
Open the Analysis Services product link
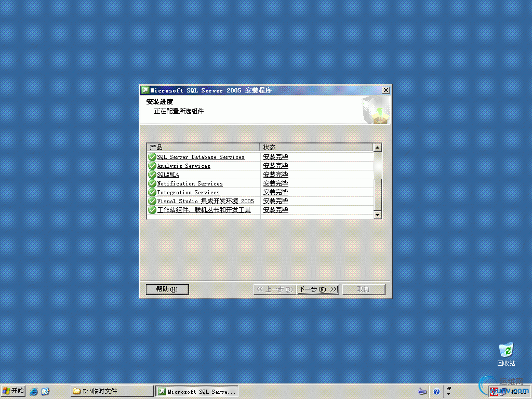(183, 166)
